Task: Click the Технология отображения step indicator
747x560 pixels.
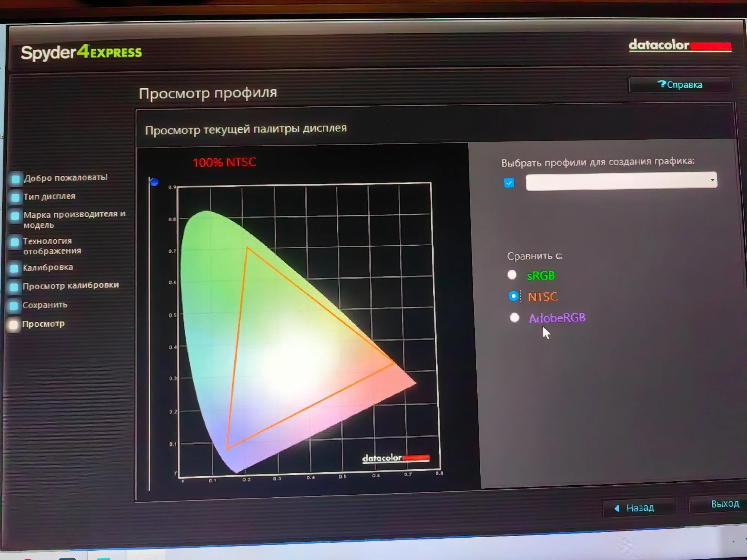Action: 15,242
